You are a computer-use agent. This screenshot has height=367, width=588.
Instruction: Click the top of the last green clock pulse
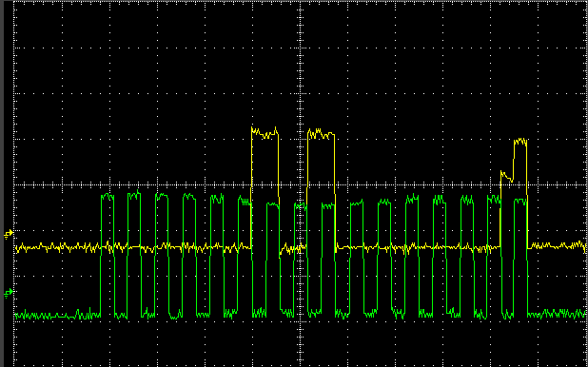coord(520,202)
